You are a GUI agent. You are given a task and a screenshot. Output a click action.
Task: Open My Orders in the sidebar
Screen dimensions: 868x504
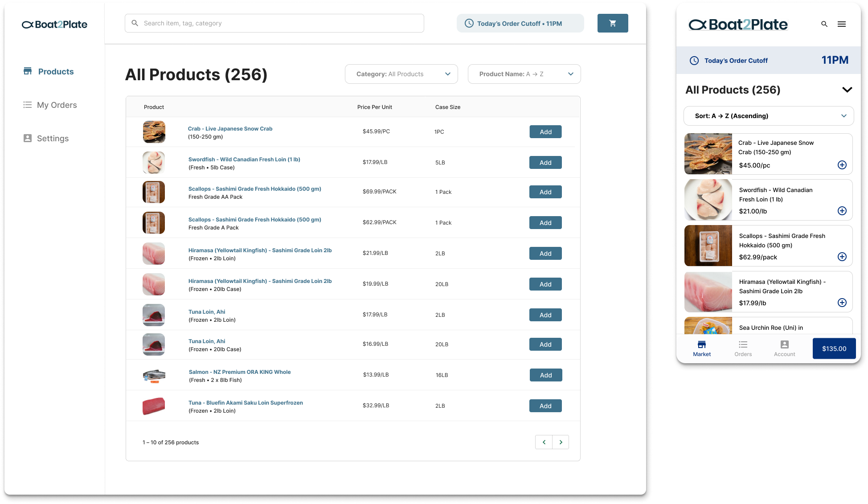pos(57,105)
